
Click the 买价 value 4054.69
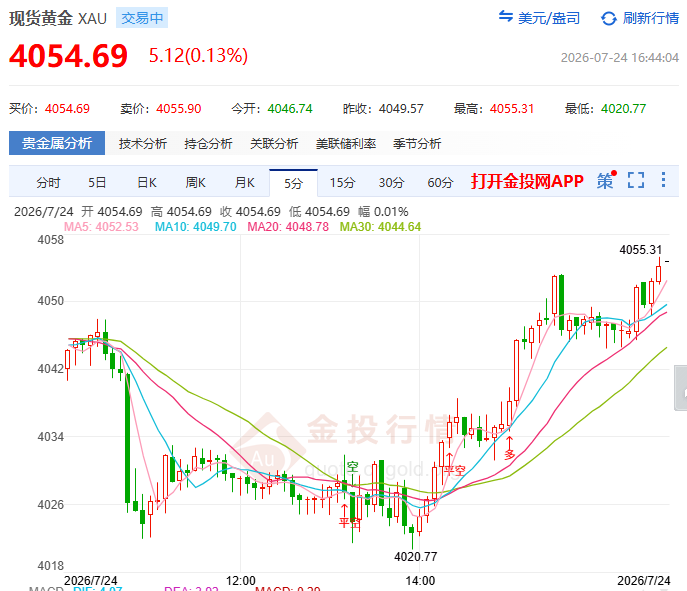coord(67,108)
